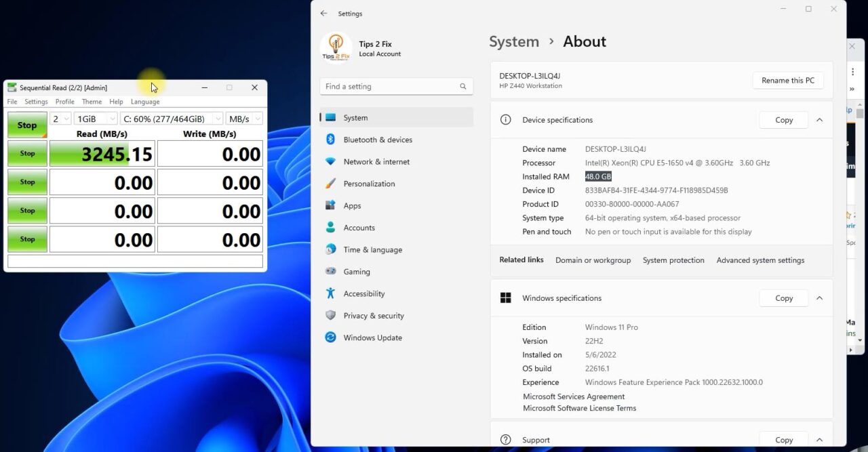The height and width of the screenshot is (452, 868).
Task: Open Microsoft Services Agreement link
Action: click(574, 396)
